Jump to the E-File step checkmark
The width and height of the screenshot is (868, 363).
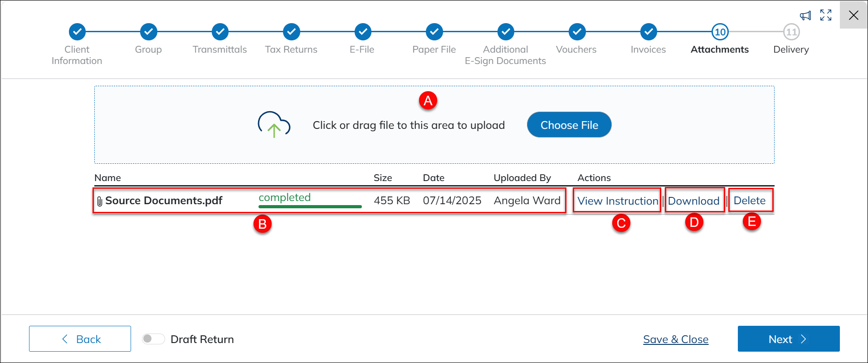click(x=363, y=32)
